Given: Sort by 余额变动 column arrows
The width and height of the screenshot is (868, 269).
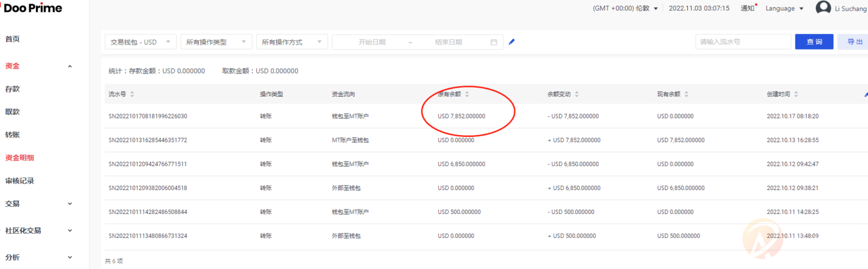Looking at the screenshot, I should (x=576, y=94).
